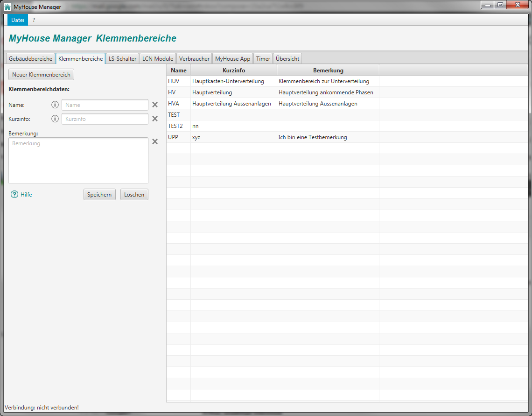Click the MyHouse Manager title bar house icon
This screenshot has height=416, width=532.
click(x=7, y=7)
